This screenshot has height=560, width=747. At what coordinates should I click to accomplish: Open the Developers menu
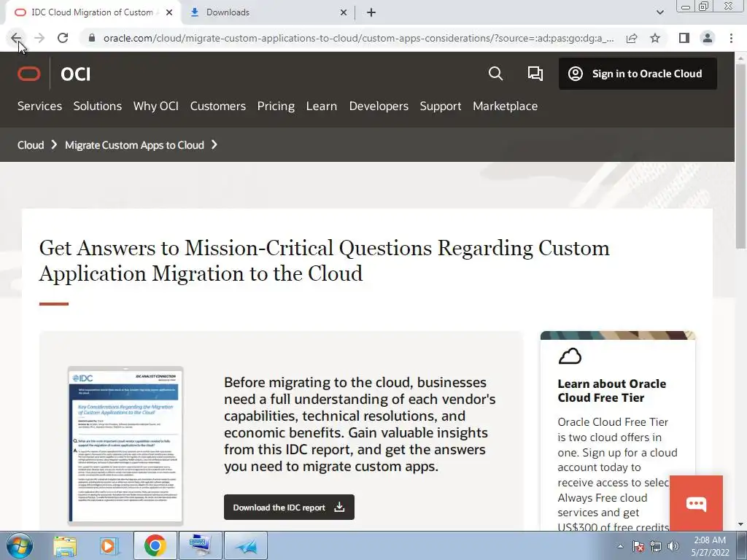point(379,106)
